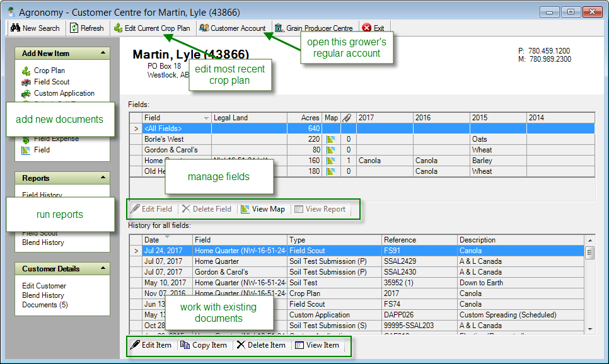The width and height of the screenshot is (609, 364).
Task: Select history row with reference SSAL2430
Action: tap(357, 272)
